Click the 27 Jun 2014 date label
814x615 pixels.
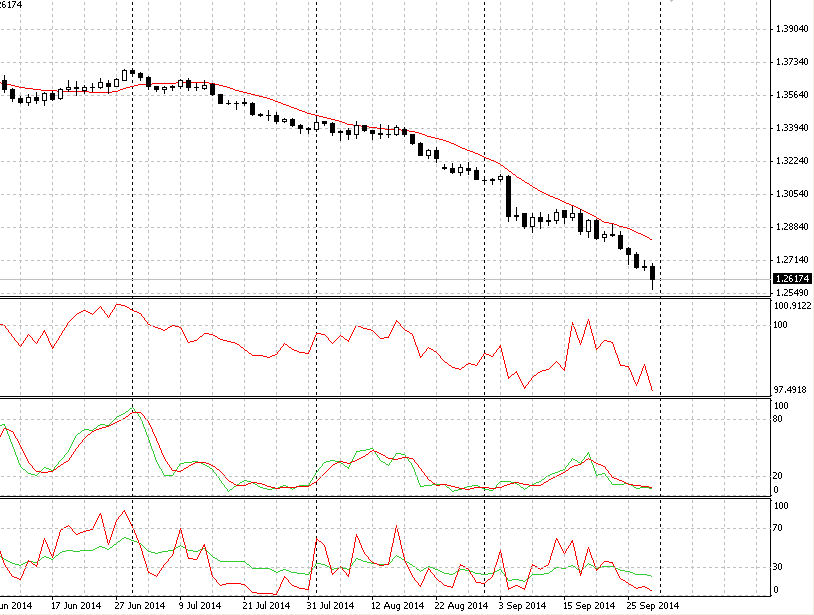coord(140,606)
